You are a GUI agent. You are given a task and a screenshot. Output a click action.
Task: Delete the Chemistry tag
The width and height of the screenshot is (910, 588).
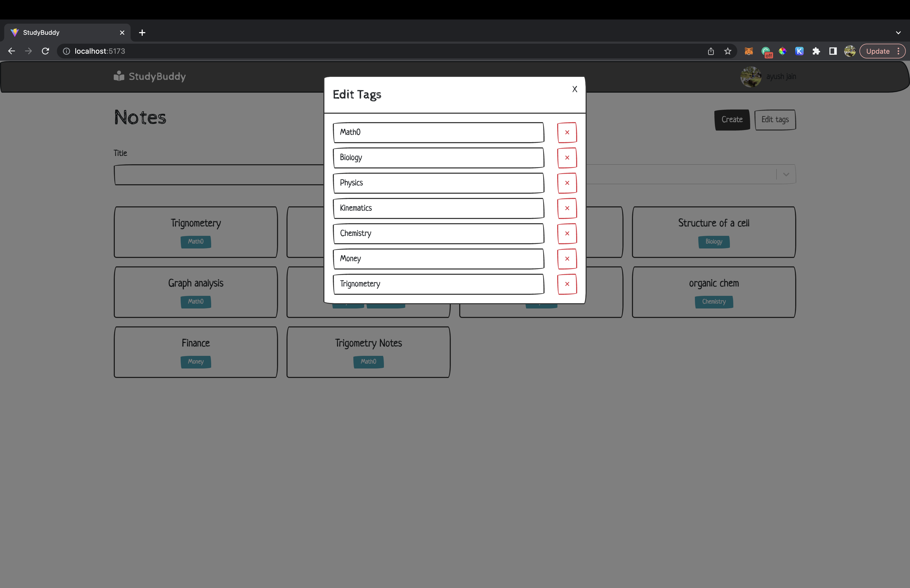[567, 233]
